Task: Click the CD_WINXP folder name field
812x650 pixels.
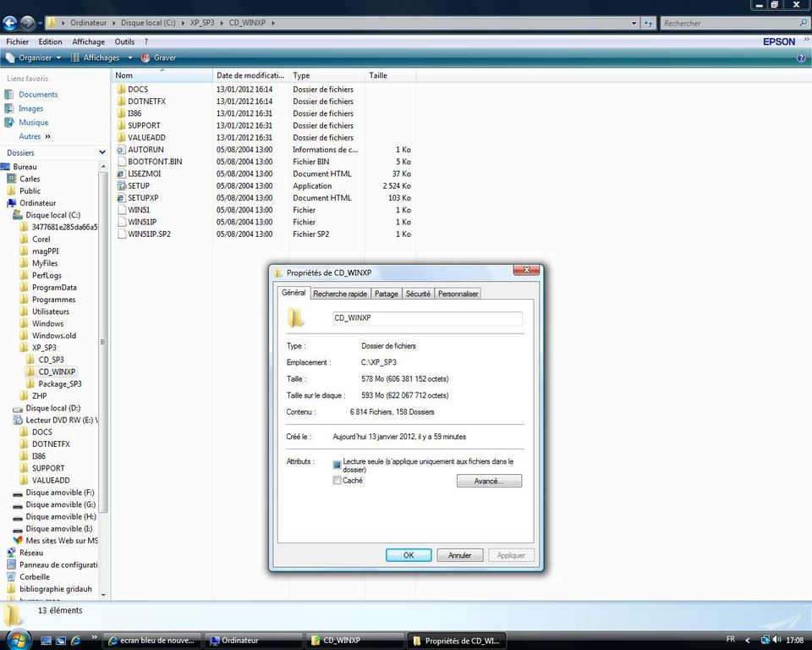Action: coord(427,318)
